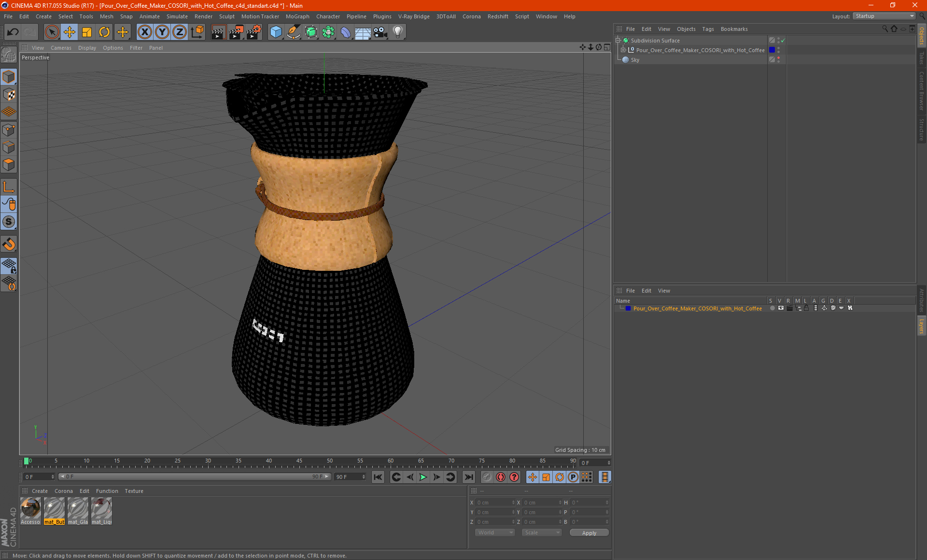Click timeline range slider bar
Image resolution: width=927 pixels, height=560 pixels.
[195, 476]
